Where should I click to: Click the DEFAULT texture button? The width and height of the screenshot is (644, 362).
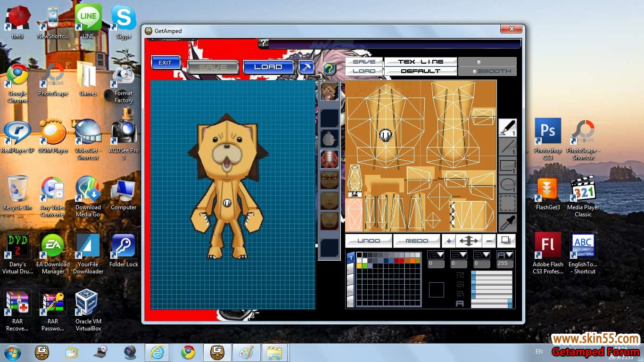421,71
